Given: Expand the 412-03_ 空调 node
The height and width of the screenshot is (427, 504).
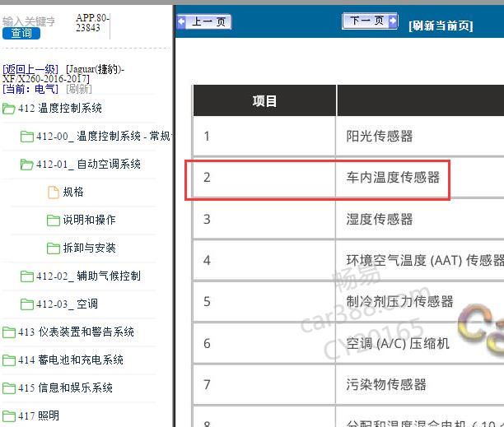Looking at the screenshot, I should click(x=68, y=304).
